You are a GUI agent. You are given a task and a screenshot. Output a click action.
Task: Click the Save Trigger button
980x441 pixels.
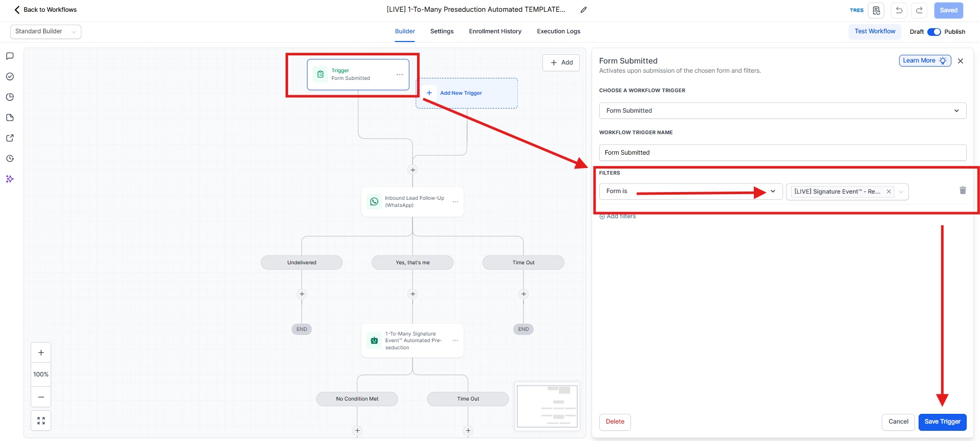(x=942, y=422)
